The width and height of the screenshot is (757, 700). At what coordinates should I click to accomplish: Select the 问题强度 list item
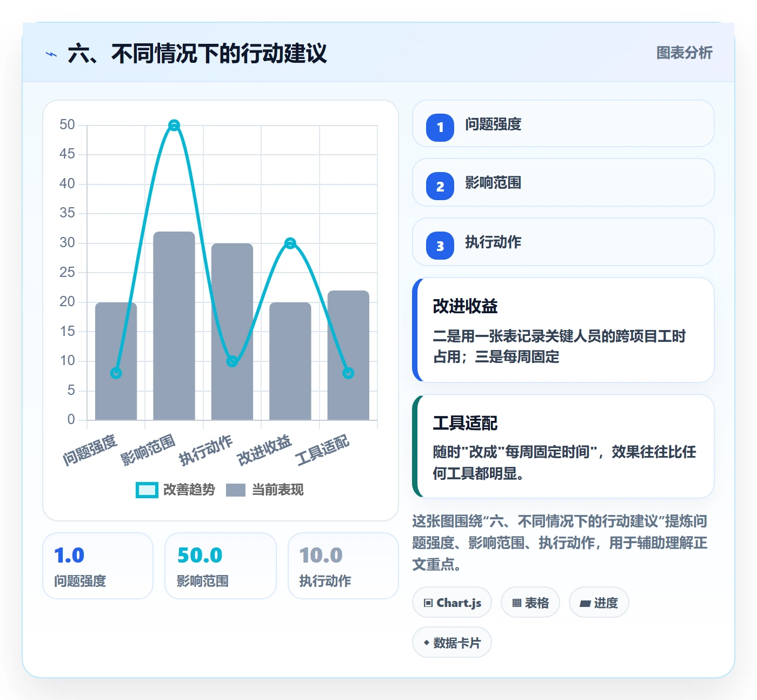coord(563,123)
